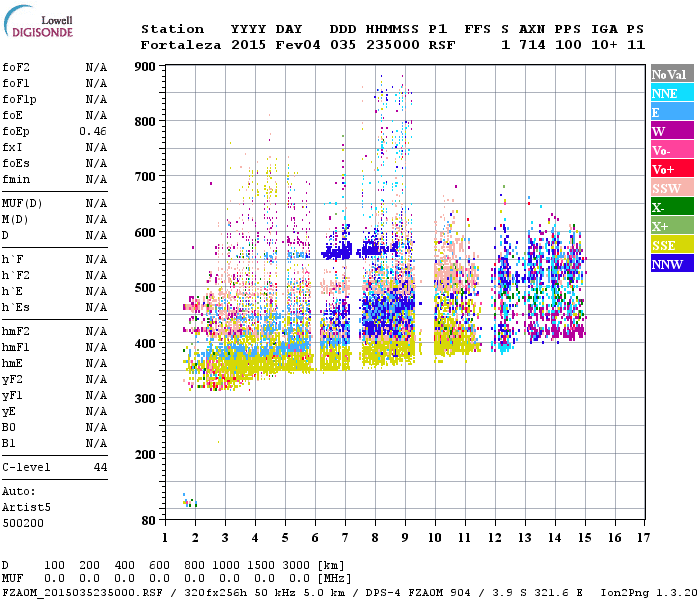Select the Fortaleza station name
This screenshot has width=700, height=600.
point(181,45)
